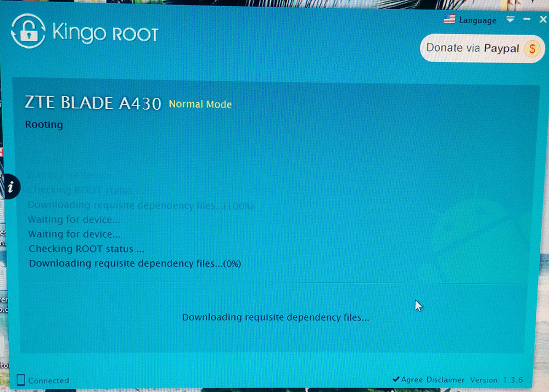The image size is (549, 392).
Task: Open the dropdown menu arrow beside Language
Action: [x=511, y=19]
